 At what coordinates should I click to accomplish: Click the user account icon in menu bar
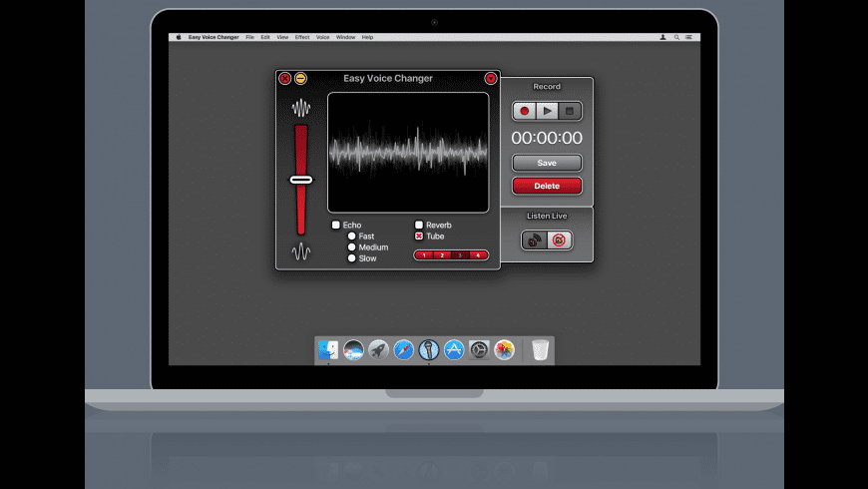pos(662,37)
